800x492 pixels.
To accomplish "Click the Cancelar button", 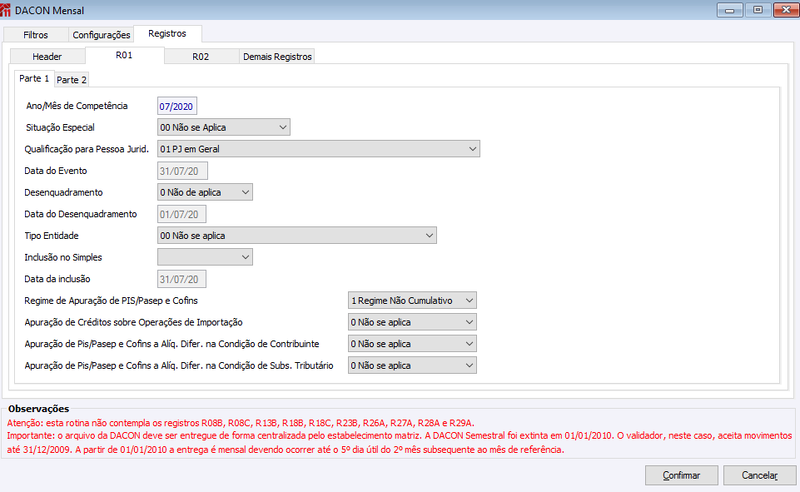I will [x=760, y=475].
